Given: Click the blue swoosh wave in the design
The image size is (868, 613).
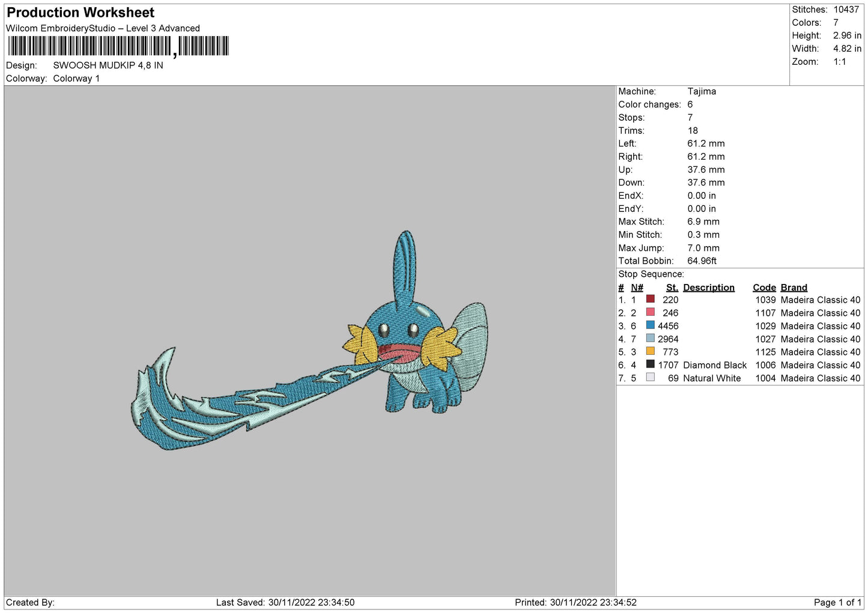Looking at the screenshot, I should click(240, 408).
